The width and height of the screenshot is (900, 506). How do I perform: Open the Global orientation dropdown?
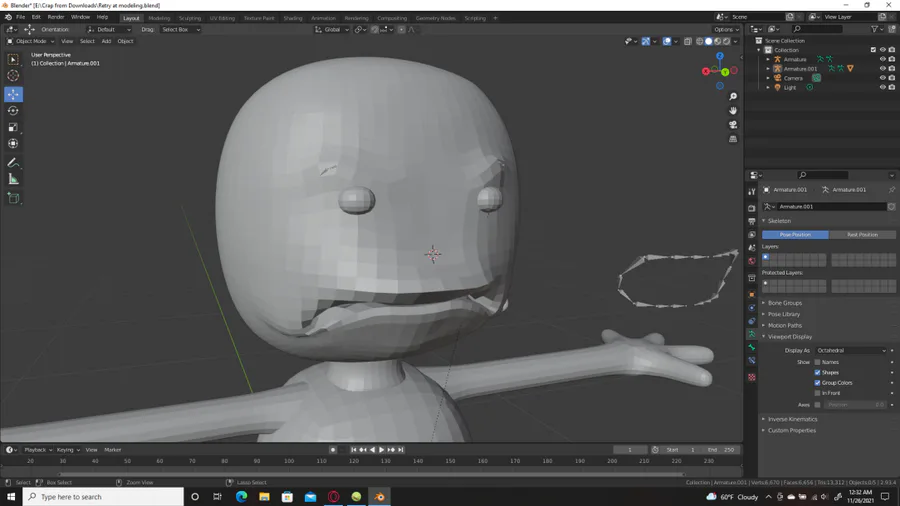332,29
